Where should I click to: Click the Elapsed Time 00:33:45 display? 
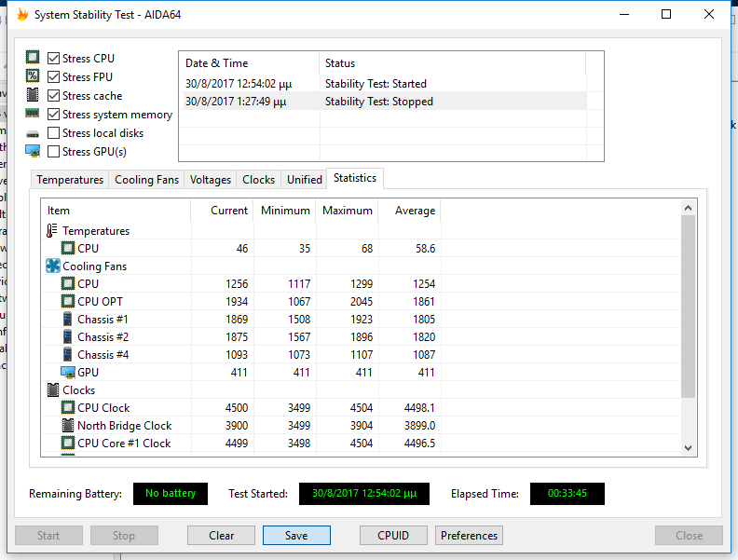pos(567,494)
